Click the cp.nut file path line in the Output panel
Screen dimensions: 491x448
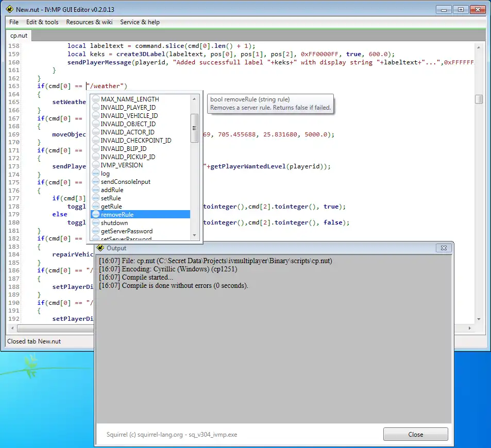[x=215, y=261]
